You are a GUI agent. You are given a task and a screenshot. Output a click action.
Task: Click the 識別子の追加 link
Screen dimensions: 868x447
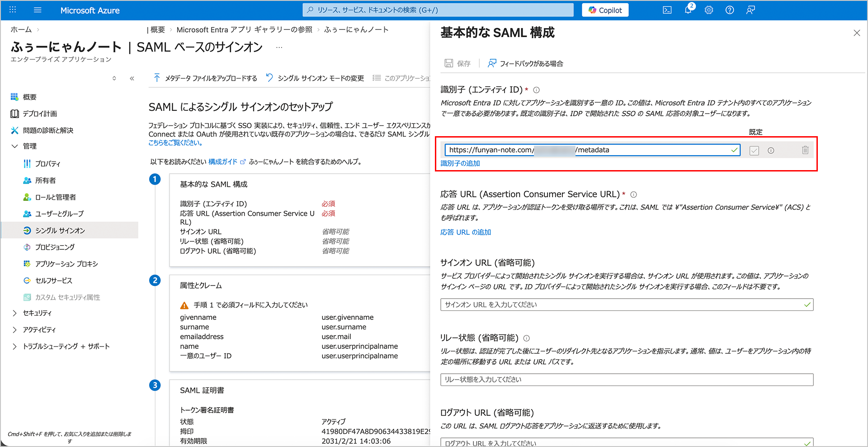[x=460, y=163]
